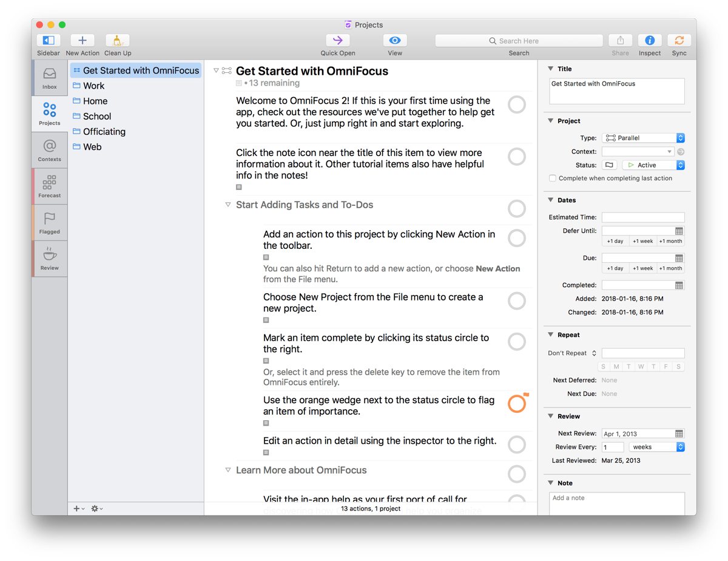Open the sidebar gear action menu
Screen dimensions: 728x561
click(x=97, y=509)
